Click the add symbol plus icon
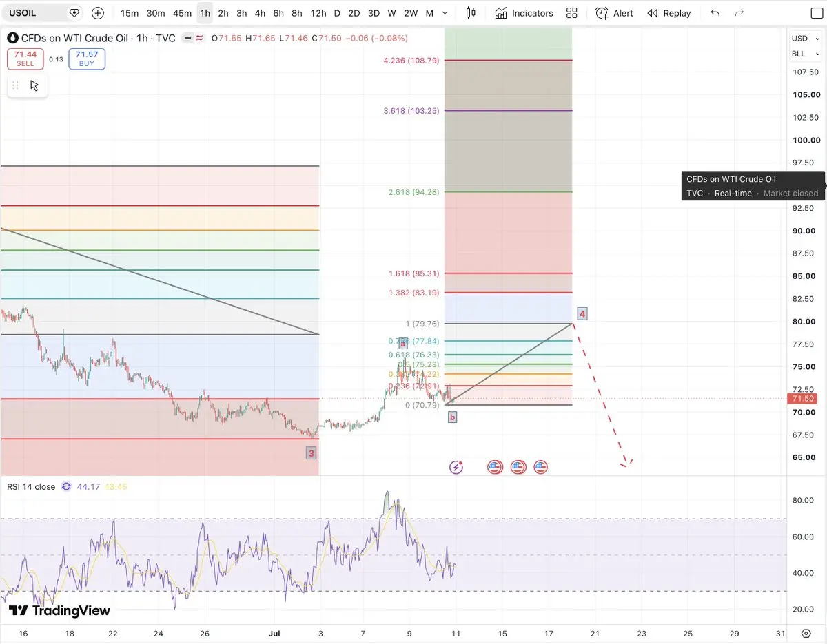This screenshot has height=644, width=827. pos(98,13)
